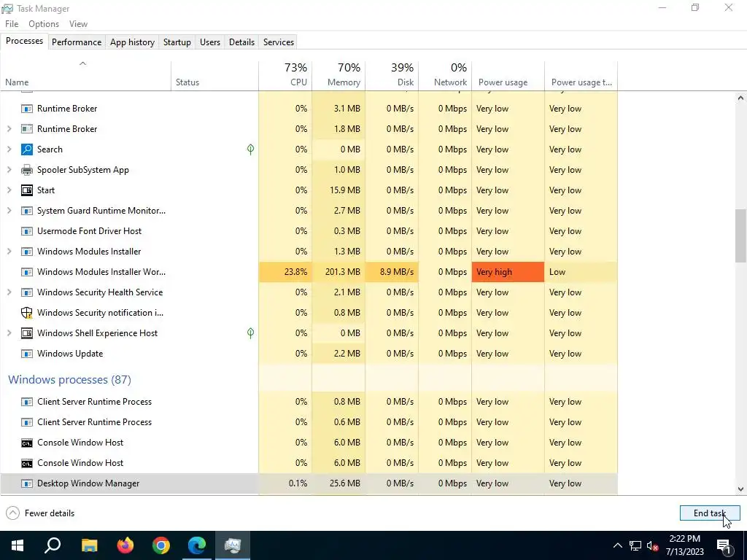Expand the Start process group
Image resolution: width=747 pixels, height=560 pixels.
9,190
